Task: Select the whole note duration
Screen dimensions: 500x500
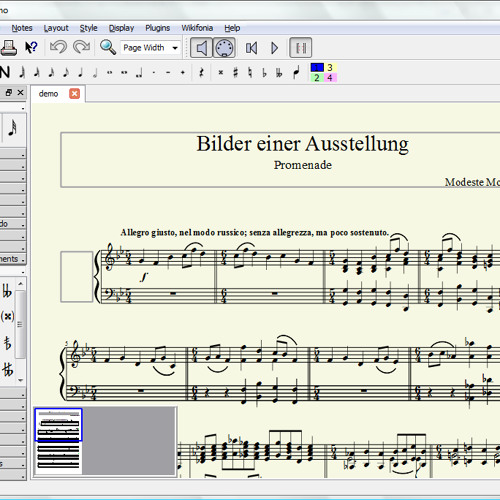Action: 110,72
